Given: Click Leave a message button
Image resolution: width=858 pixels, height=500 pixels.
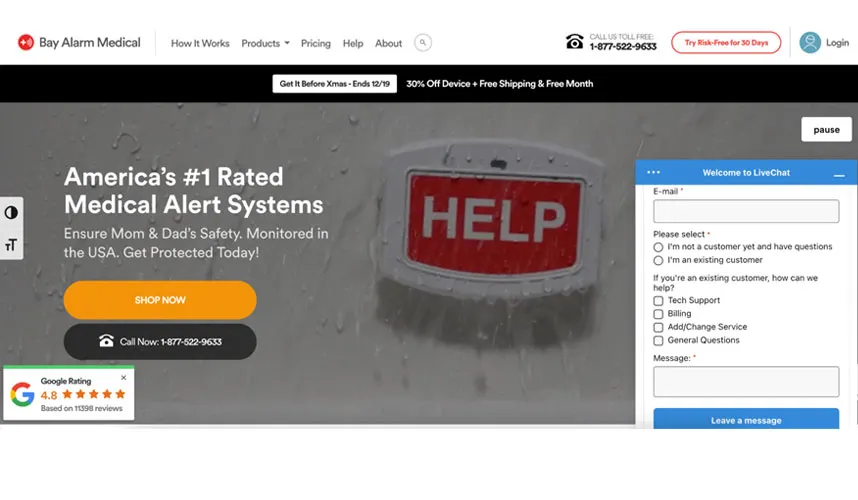Looking at the screenshot, I should tap(746, 419).
